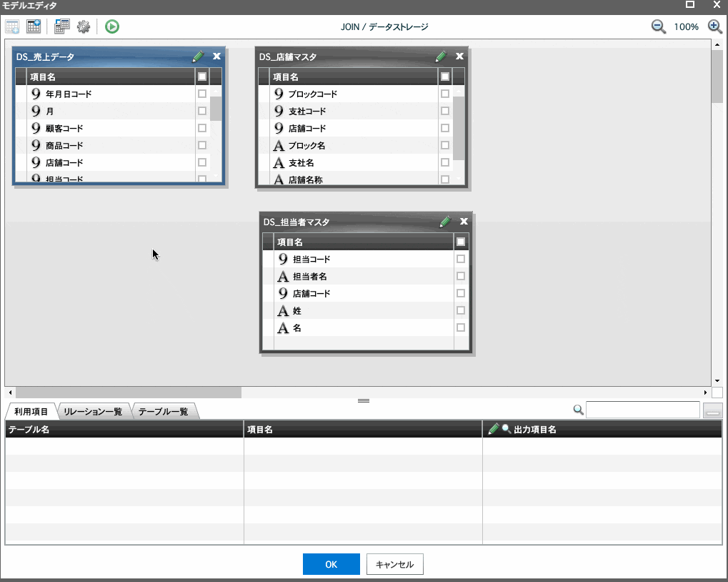The height and width of the screenshot is (582, 728).
Task: Close the DS_担当者マスタ table card
Action: click(x=464, y=222)
